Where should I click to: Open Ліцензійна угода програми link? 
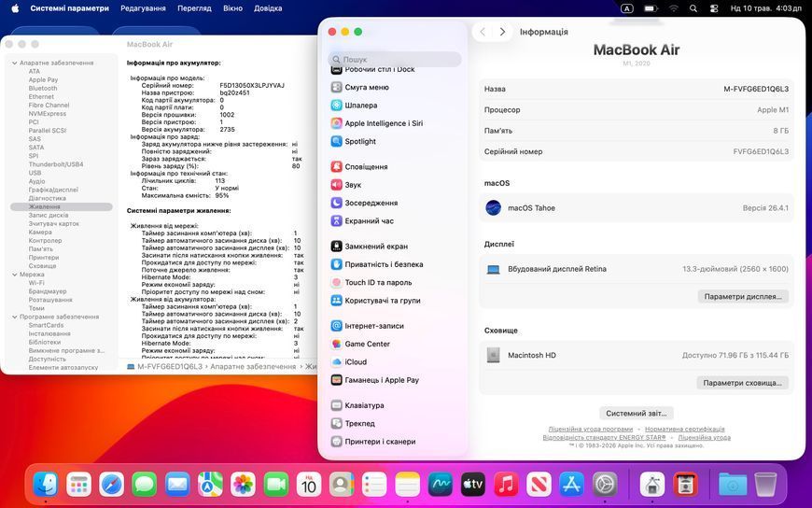point(591,430)
